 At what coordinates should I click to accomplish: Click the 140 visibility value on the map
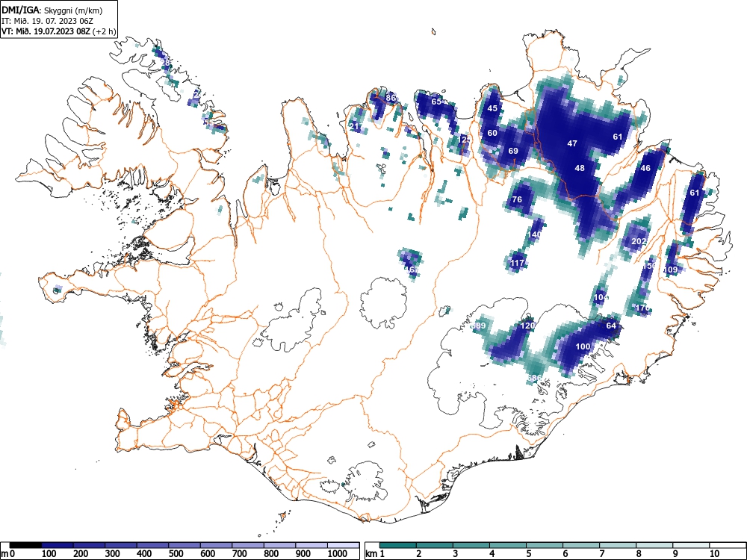pos(535,234)
